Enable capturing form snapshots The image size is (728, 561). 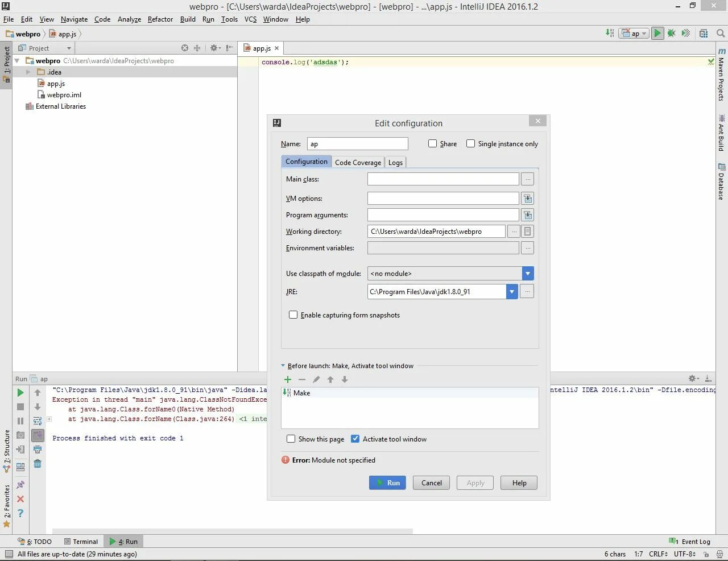(293, 315)
